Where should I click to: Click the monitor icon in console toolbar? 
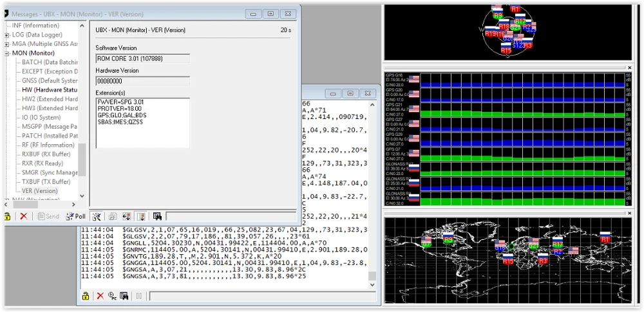coord(124,296)
